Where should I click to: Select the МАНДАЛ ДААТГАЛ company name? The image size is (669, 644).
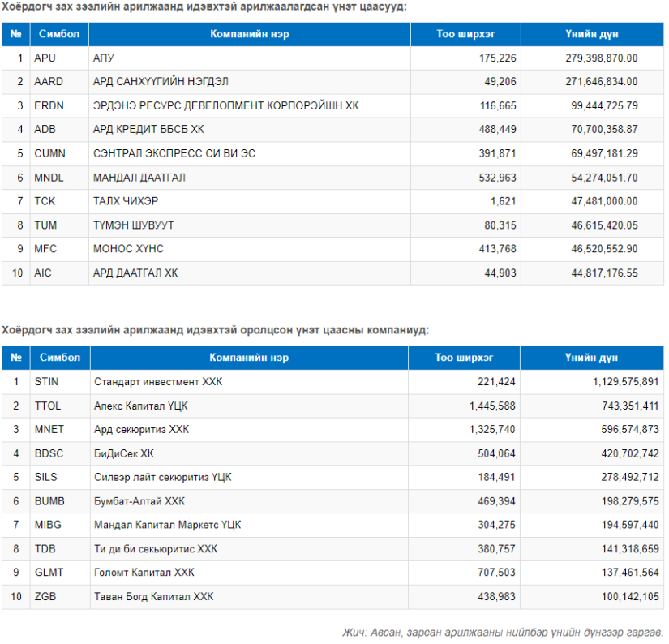(x=139, y=178)
